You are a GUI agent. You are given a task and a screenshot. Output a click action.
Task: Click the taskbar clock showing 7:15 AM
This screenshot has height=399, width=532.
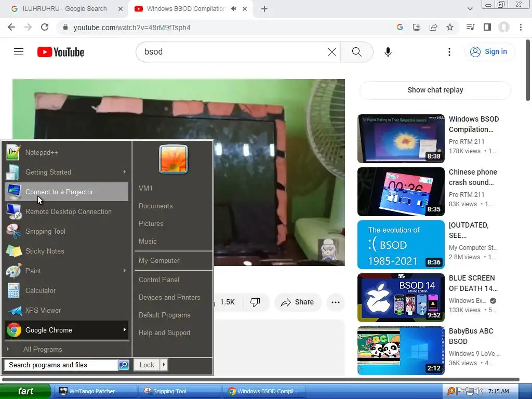(x=498, y=391)
